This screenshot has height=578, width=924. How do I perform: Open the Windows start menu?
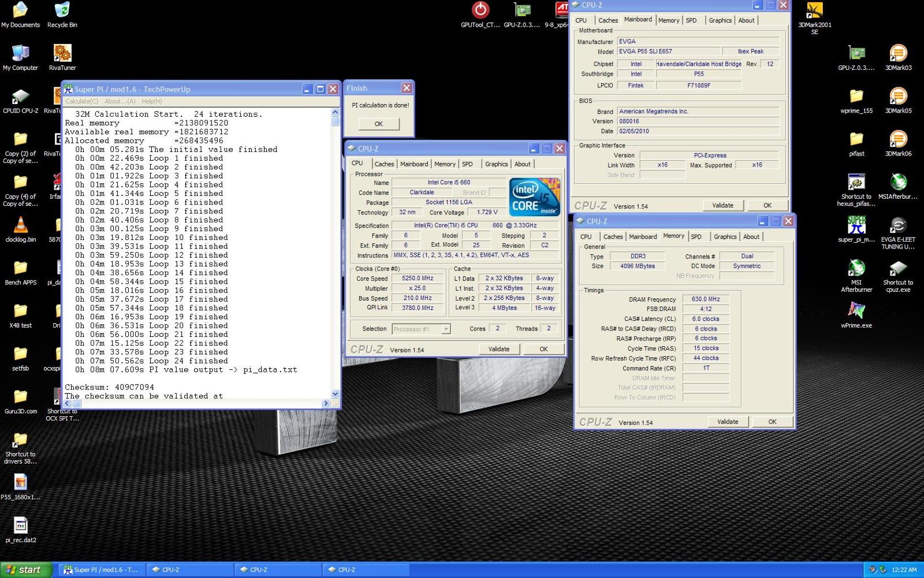coord(27,570)
